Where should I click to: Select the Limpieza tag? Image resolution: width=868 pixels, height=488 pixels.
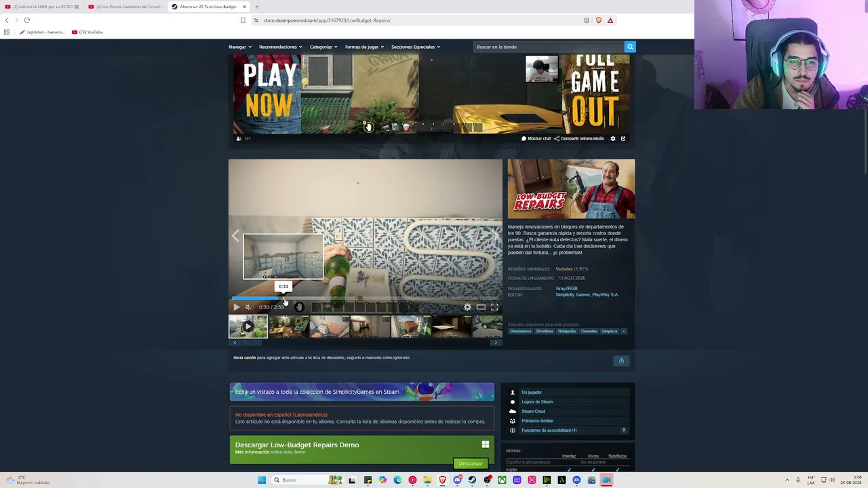click(610, 331)
